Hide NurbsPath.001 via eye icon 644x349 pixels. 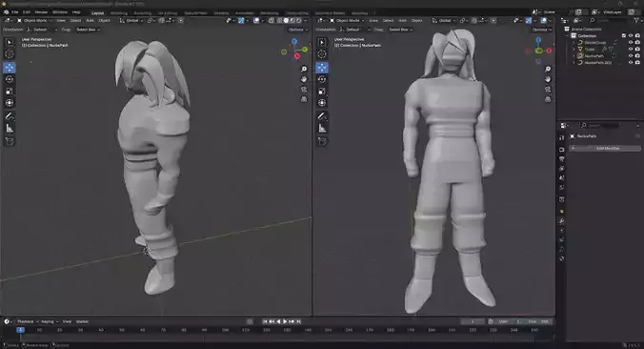click(631, 63)
